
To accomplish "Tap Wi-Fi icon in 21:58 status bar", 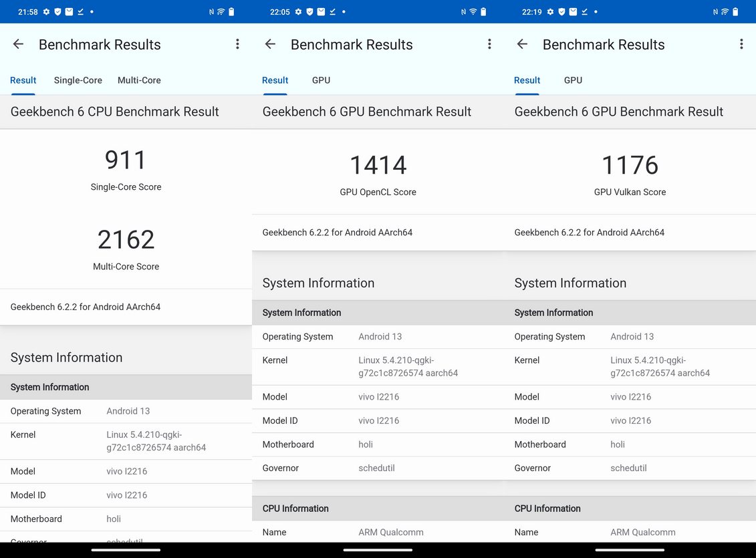I will (221, 11).
